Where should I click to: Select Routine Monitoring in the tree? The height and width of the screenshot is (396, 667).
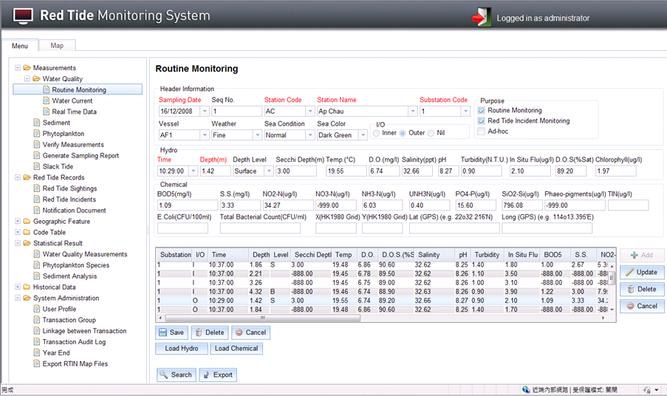point(78,90)
